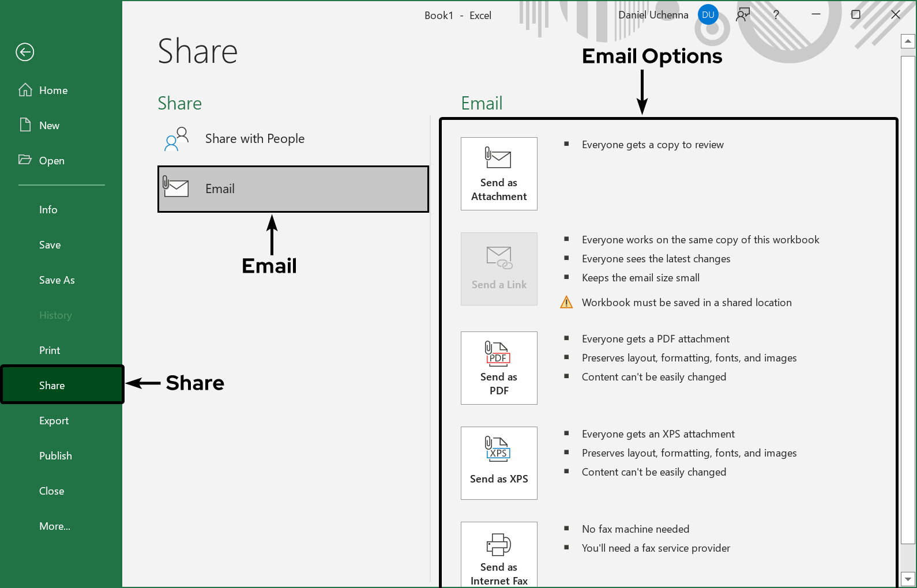Click the Share with People icon
This screenshot has height=588, width=917.
[x=176, y=139]
